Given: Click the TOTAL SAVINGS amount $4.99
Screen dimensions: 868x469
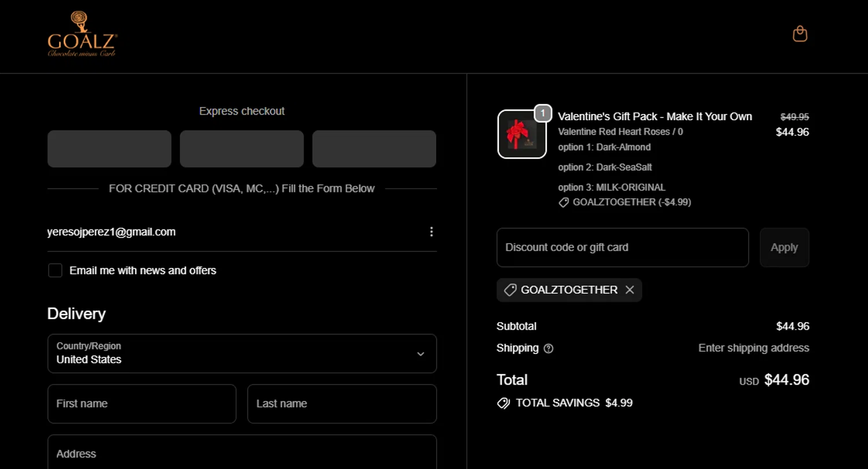Looking at the screenshot, I should click(619, 403).
